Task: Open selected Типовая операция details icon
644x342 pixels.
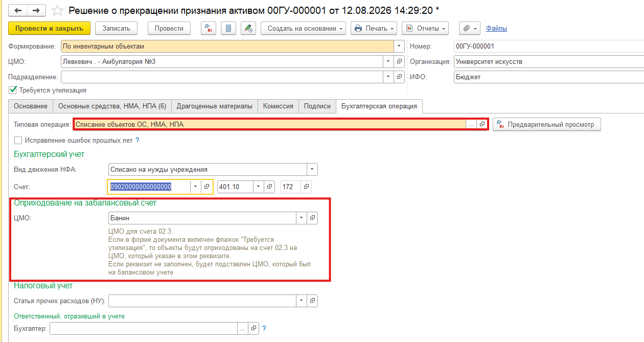Action: pyautogui.click(x=482, y=124)
